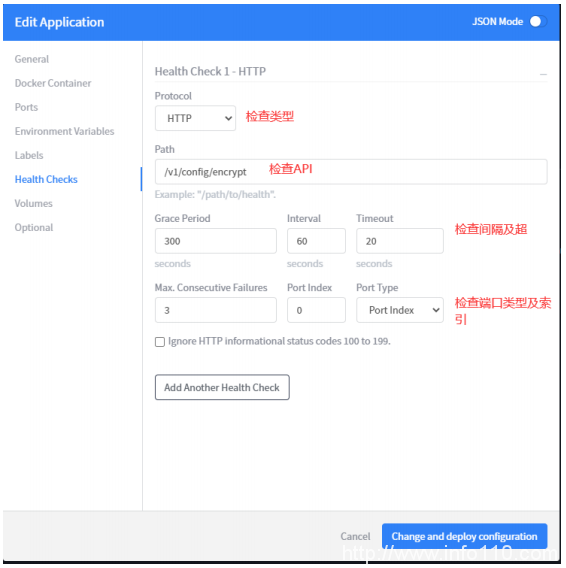
Task: Go to the Optional section
Action: point(34,227)
